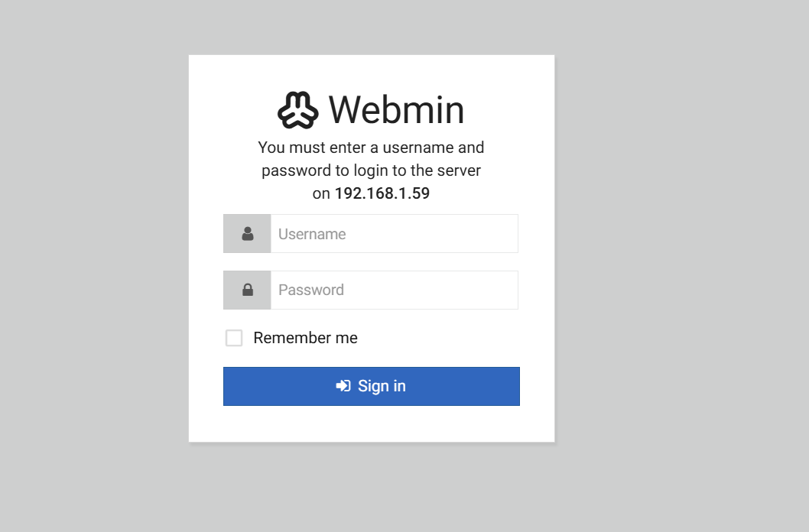The image size is (809, 532).
Task: Click the word "on" before the IP address
Action: point(321,194)
